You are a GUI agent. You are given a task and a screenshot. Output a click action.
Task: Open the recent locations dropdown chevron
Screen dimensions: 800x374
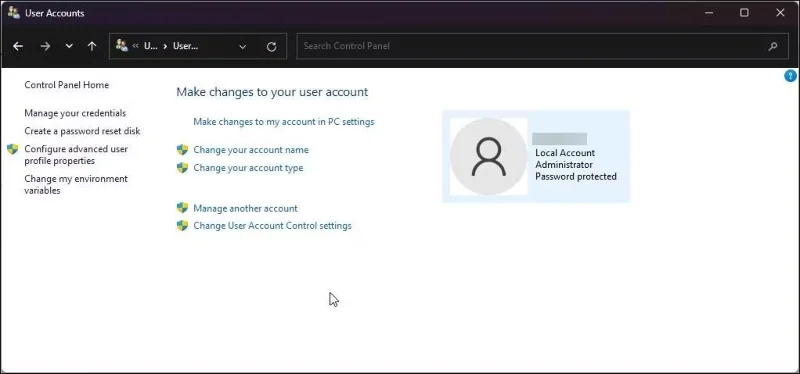pos(69,46)
